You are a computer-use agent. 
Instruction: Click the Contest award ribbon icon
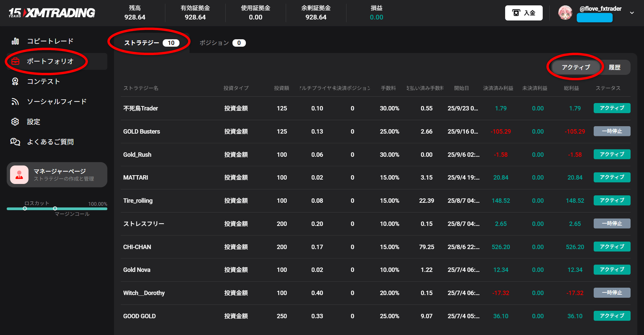[15, 82]
